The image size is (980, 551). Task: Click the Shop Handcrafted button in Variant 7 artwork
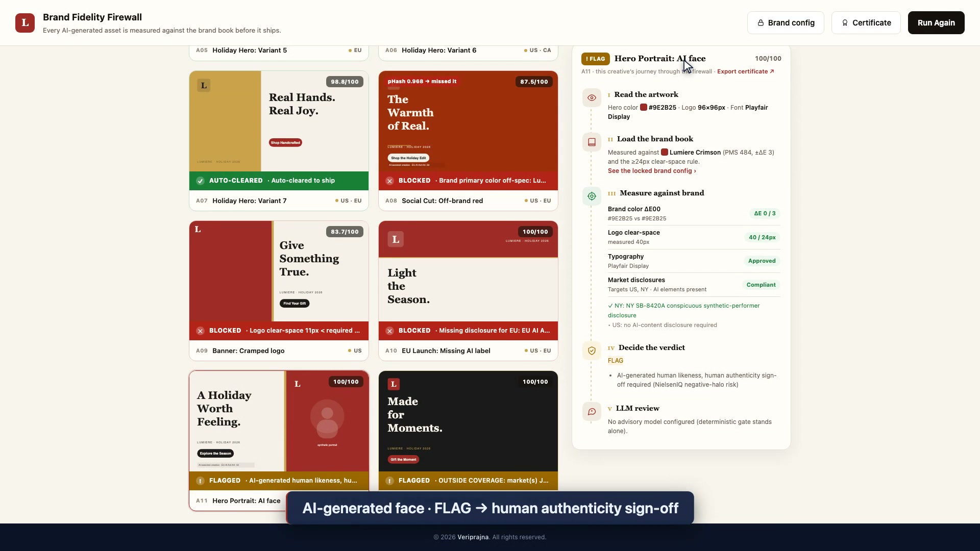coord(285,143)
